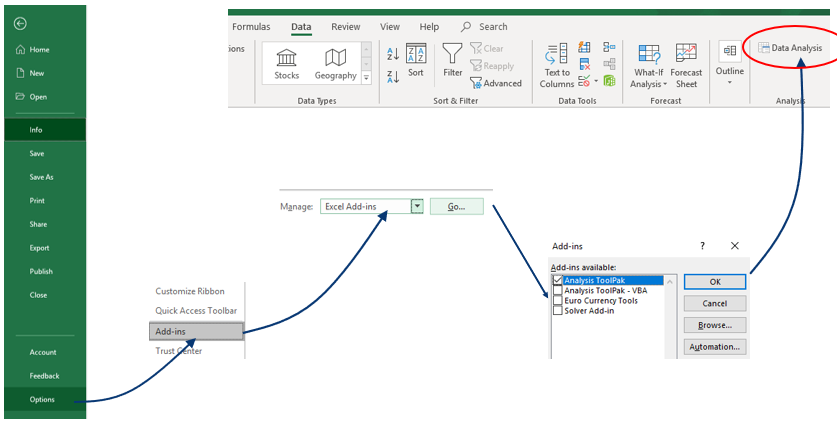Click Cancel in the Add-ins dialog

tap(715, 303)
